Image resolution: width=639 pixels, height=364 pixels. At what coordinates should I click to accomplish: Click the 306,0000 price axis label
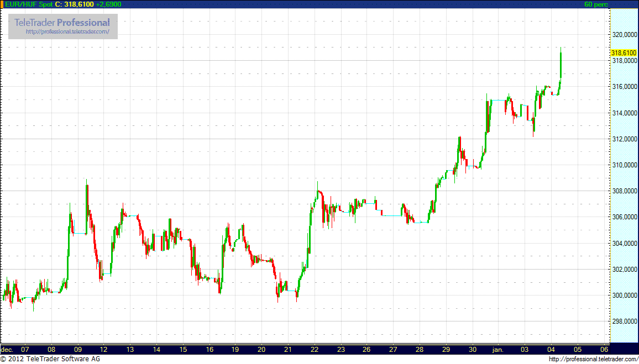tap(626, 217)
